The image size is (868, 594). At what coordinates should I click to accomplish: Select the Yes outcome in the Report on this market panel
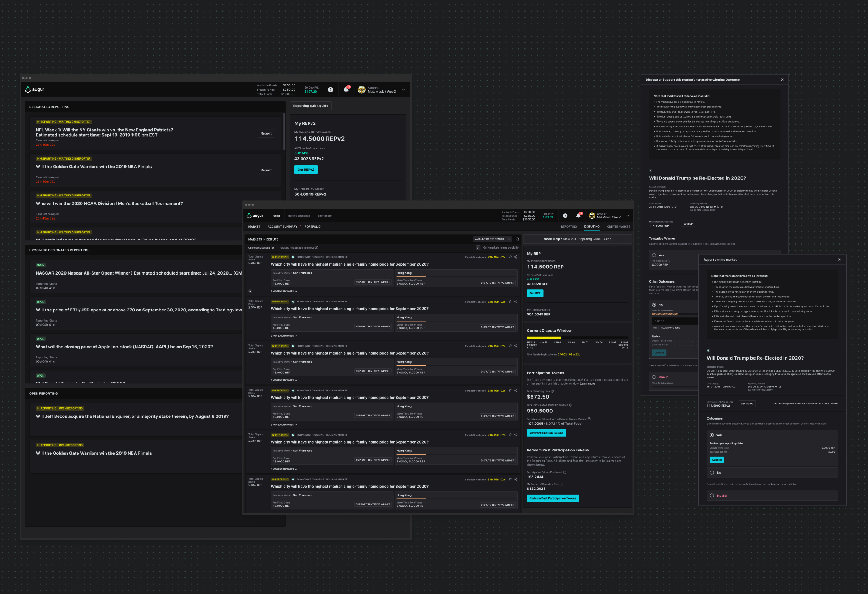(712, 435)
